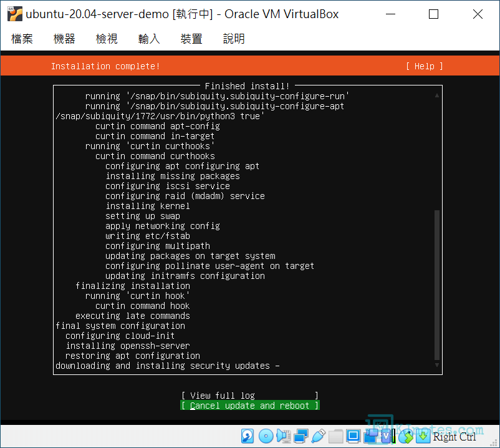Click 'final system configuration' log line
The width and height of the screenshot is (500, 448).
click(x=120, y=326)
